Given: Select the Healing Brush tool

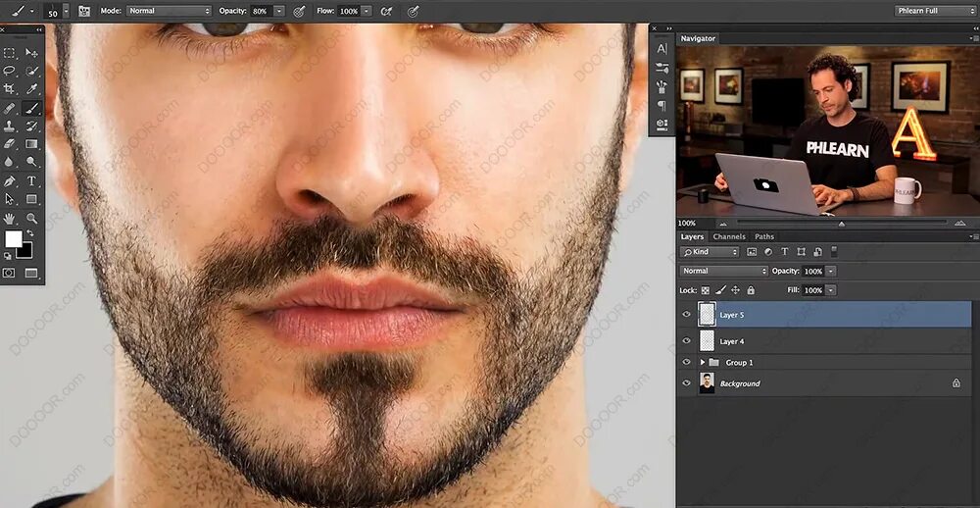Looking at the screenshot, I should [10, 108].
